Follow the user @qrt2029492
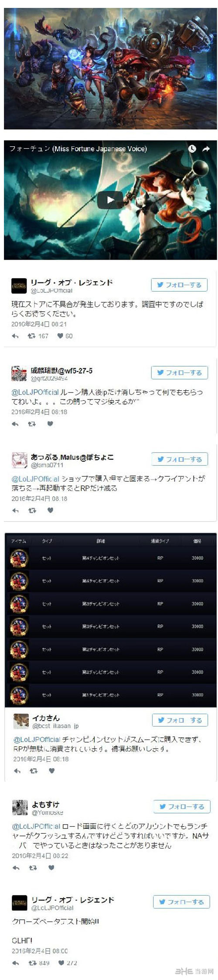This screenshot has width=218, height=980. click(x=179, y=372)
